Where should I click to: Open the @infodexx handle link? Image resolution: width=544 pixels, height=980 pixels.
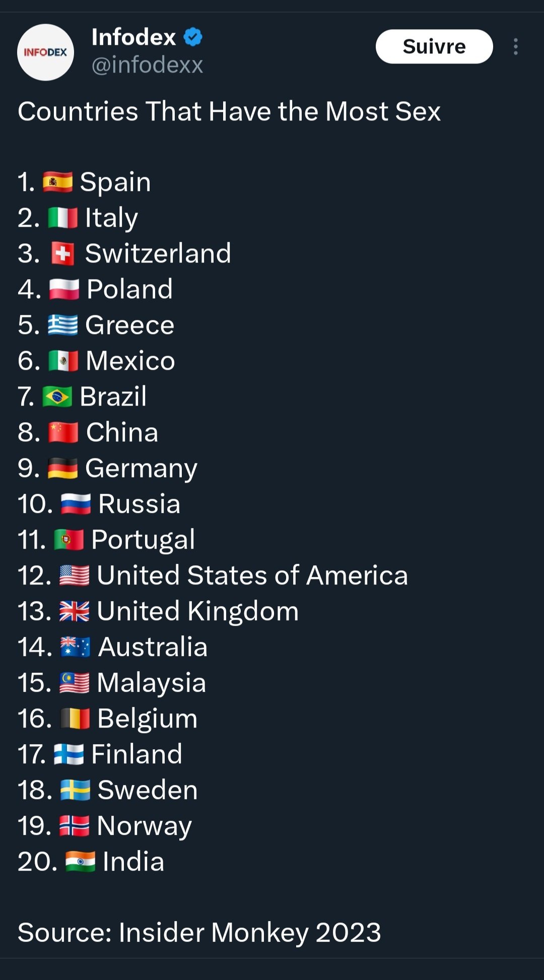click(147, 65)
